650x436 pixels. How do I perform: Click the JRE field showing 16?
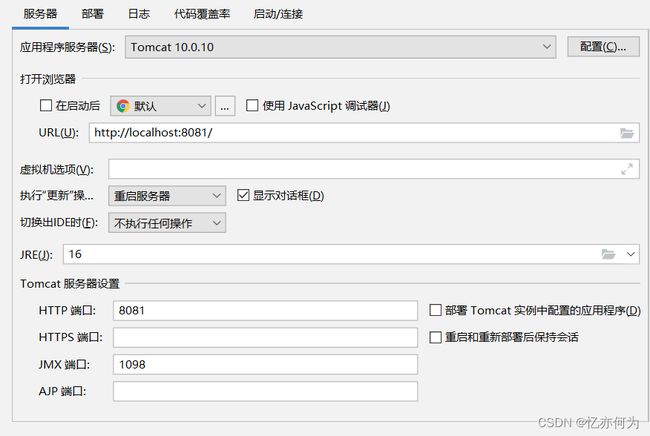351,254
